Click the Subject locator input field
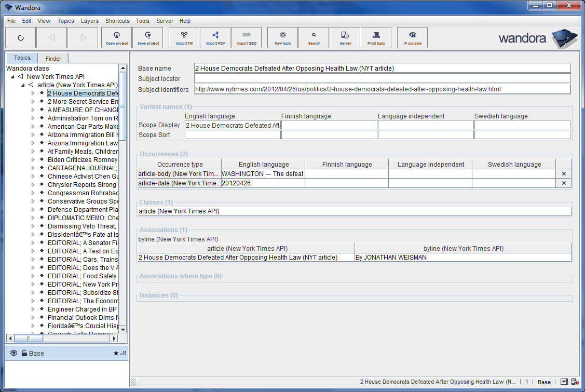The width and height of the screenshot is (585, 392). pos(382,79)
